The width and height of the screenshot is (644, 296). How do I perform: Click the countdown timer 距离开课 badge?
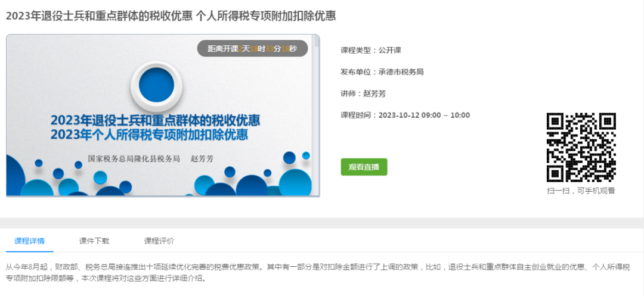click(252, 48)
